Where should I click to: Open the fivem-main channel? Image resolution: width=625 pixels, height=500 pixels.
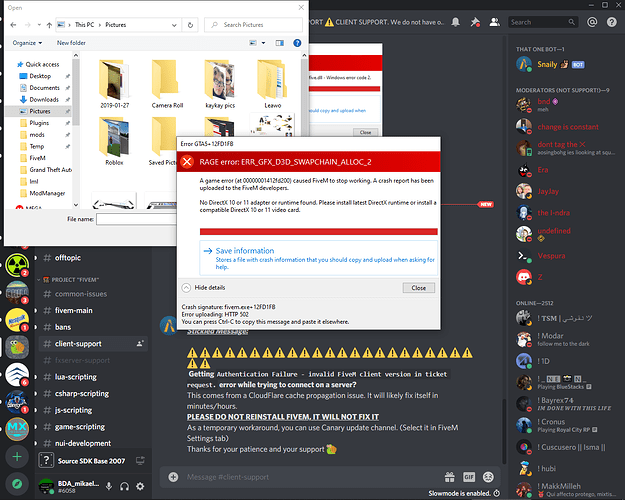tap(74, 310)
